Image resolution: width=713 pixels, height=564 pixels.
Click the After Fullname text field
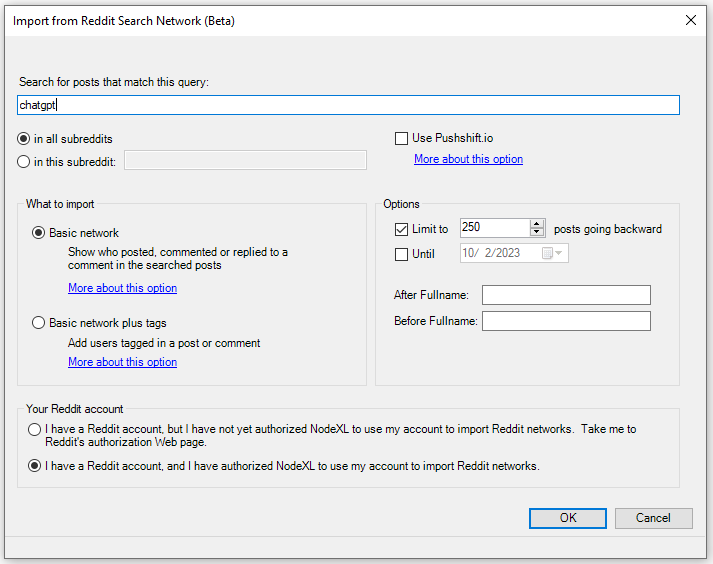[x=566, y=295]
